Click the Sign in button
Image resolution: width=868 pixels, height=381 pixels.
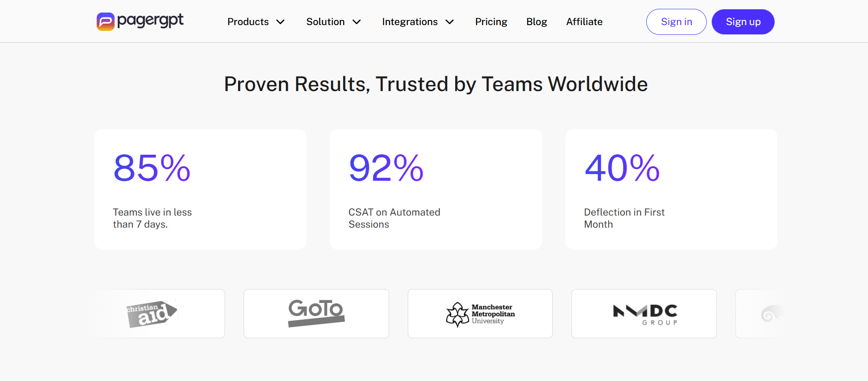click(676, 22)
